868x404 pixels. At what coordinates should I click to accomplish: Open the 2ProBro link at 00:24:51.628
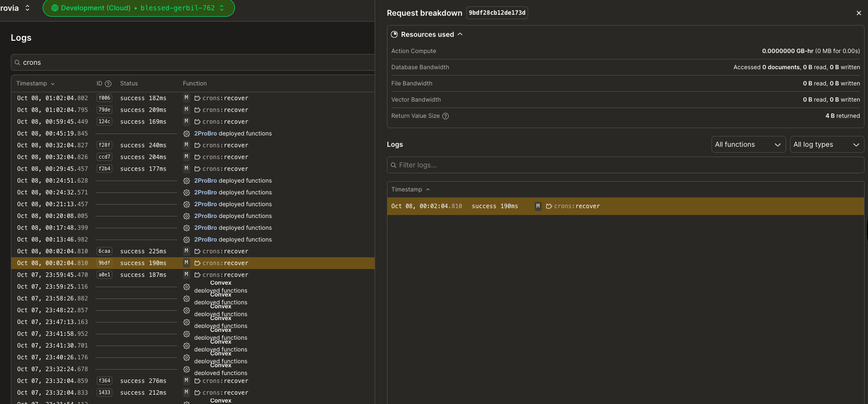(x=205, y=181)
